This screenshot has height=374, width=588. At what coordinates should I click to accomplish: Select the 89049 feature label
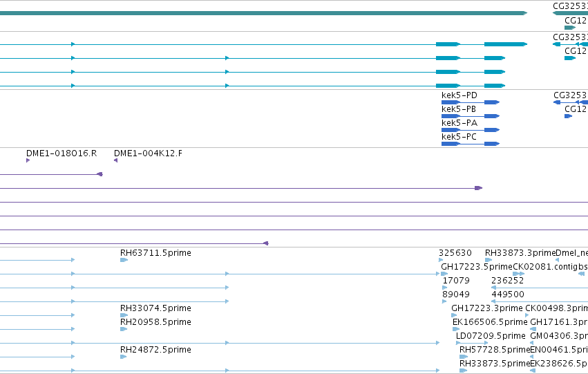(456, 294)
